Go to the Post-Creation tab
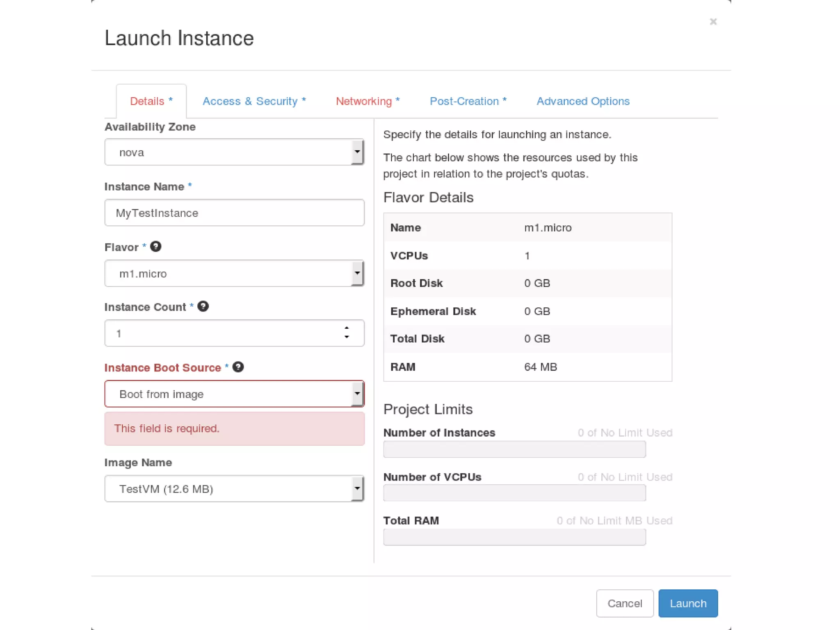The width and height of the screenshot is (840, 630). point(468,101)
